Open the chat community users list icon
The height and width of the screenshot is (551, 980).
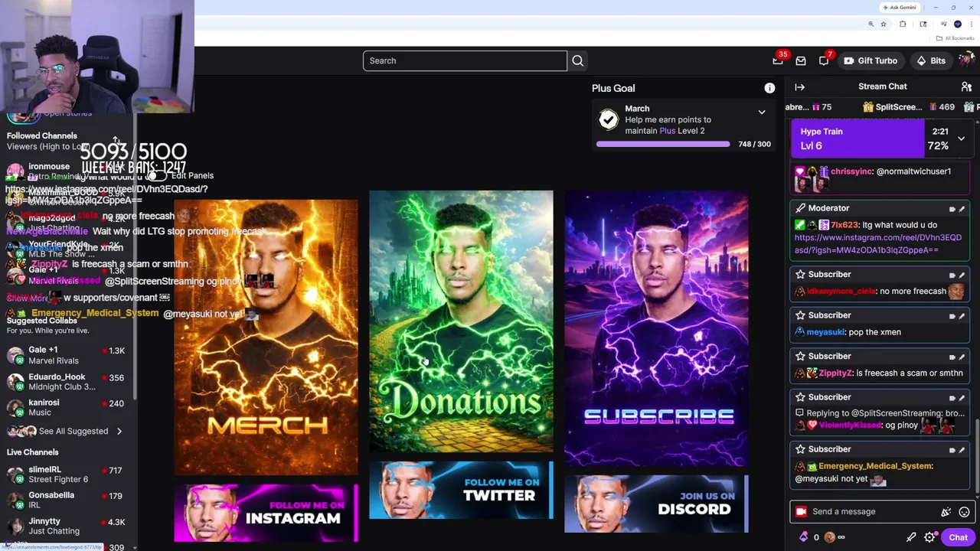[966, 87]
